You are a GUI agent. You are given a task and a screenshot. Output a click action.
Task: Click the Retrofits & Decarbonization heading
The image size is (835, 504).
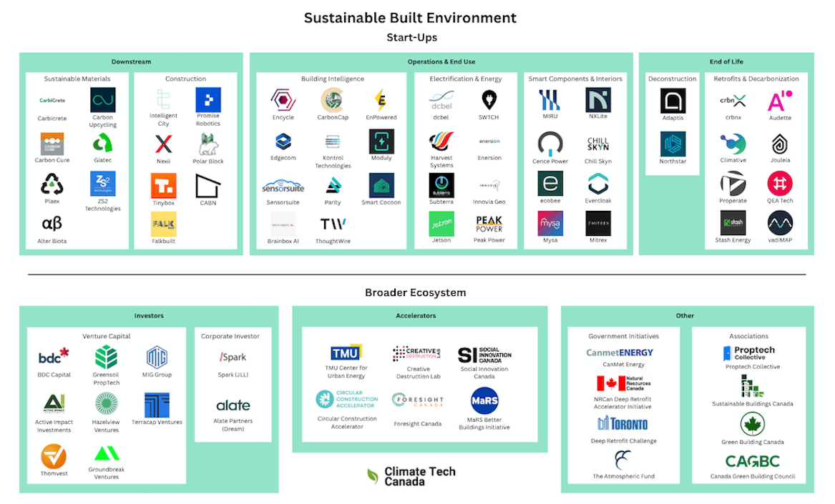pos(756,79)
